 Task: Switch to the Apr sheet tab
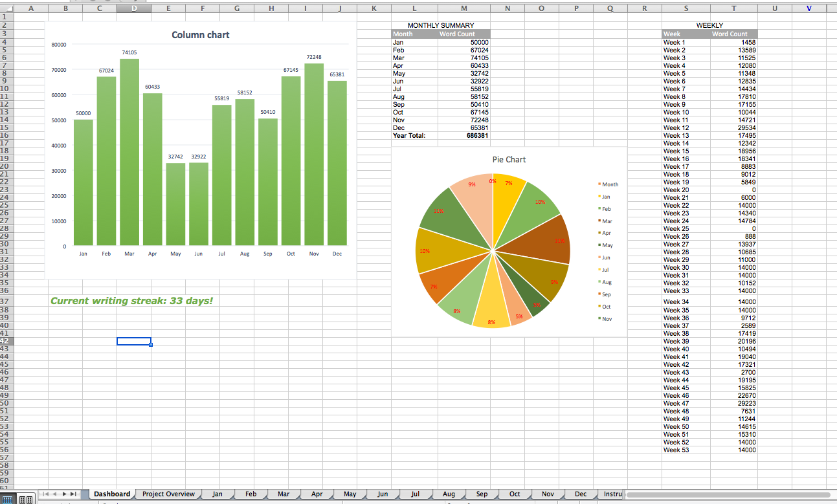(x=317, y=494)
